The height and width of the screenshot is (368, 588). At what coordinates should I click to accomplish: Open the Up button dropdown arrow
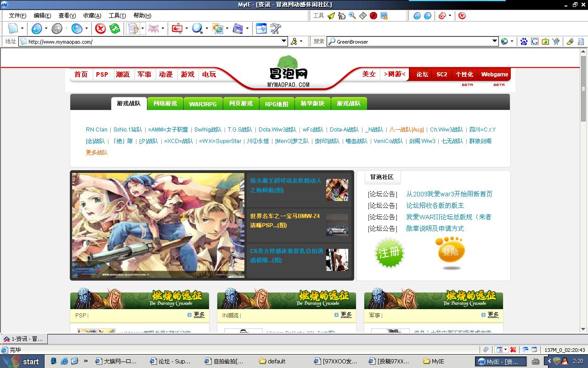86,29
